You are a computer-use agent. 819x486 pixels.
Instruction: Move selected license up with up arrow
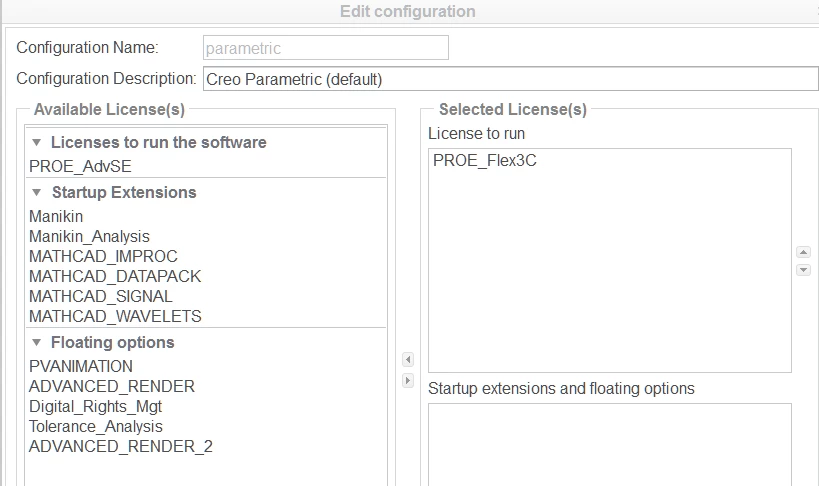click(803, 252)
